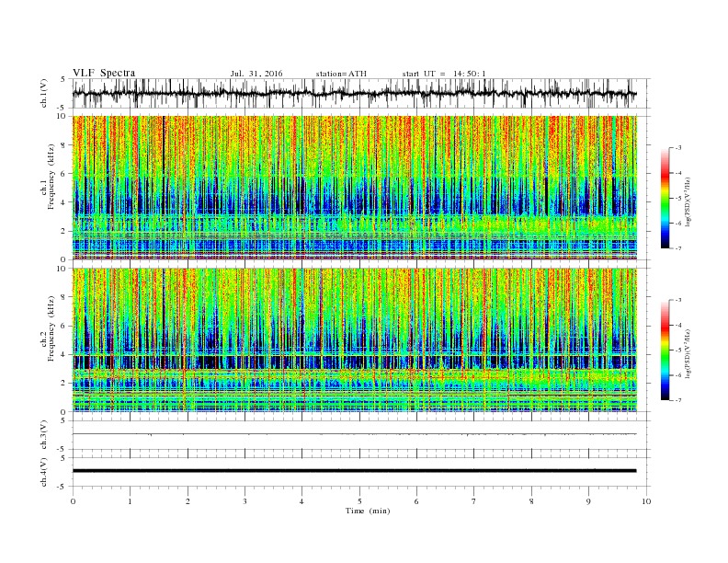Screen dimensions: 728x563
Task: Click the "2" tick on time axis
Action: pyautogui.click(x=188, y=501)
